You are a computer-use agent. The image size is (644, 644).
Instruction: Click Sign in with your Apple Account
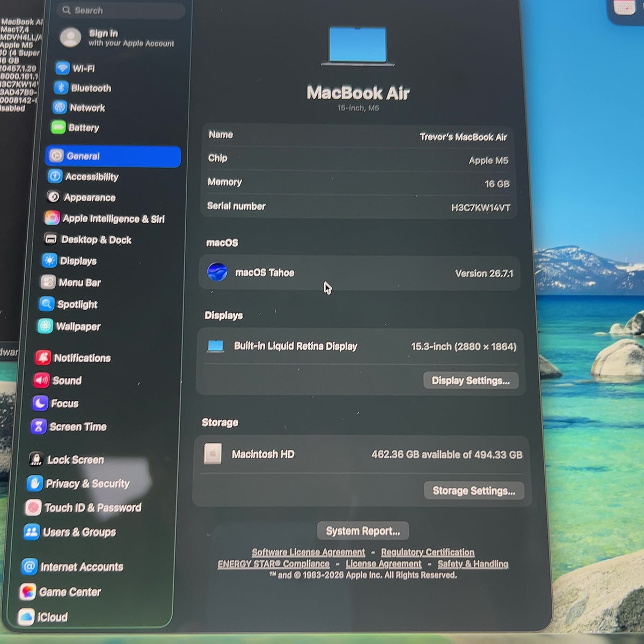(118, 38)
